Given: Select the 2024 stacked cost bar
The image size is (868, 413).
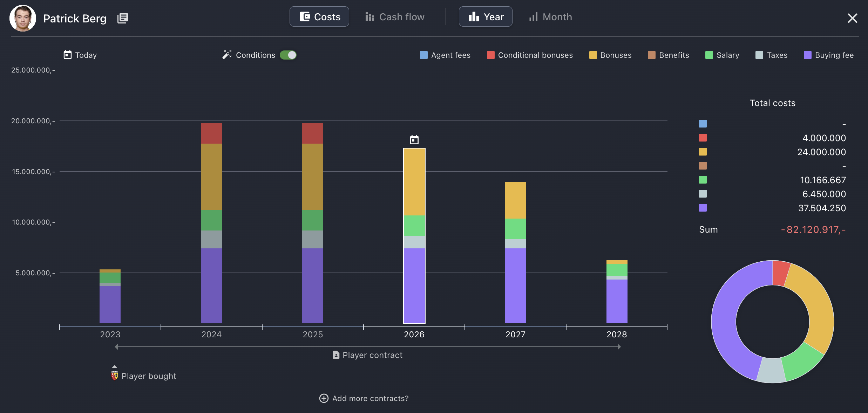Looking at the screenshot, I should (211, 223).
